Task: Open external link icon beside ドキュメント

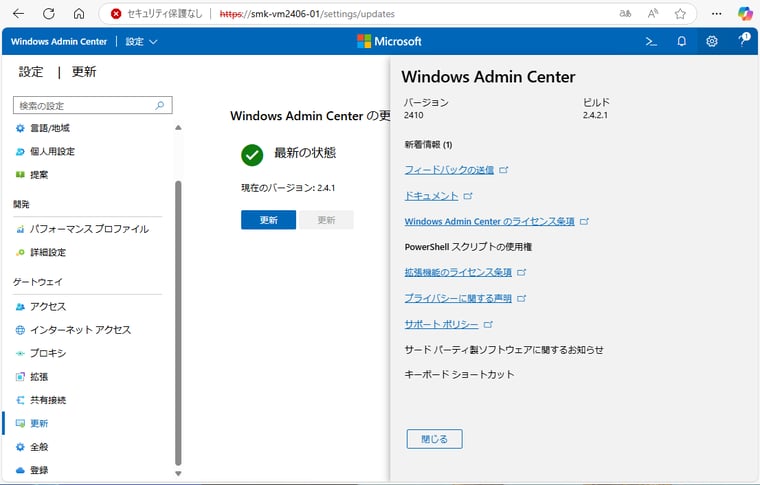Action: [468, 196]
